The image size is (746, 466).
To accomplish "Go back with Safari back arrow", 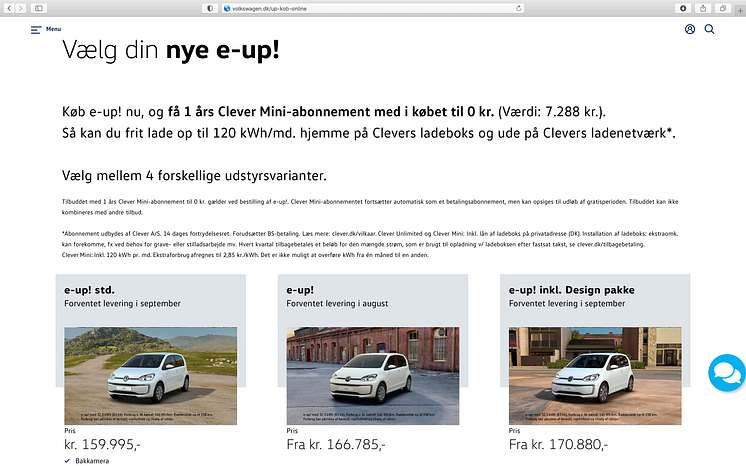I will (9, 8).
